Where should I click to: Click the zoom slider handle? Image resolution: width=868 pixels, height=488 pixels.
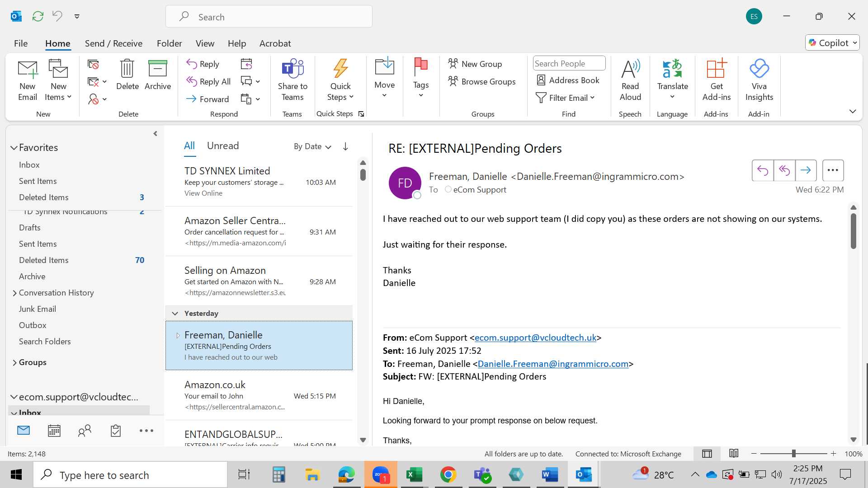click(793, 453)
